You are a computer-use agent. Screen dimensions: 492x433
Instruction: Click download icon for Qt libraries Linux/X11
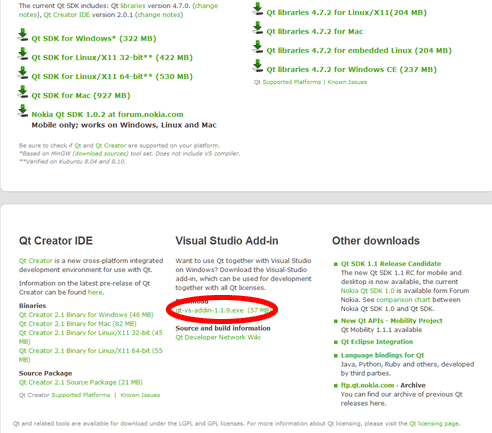point(258,9)
